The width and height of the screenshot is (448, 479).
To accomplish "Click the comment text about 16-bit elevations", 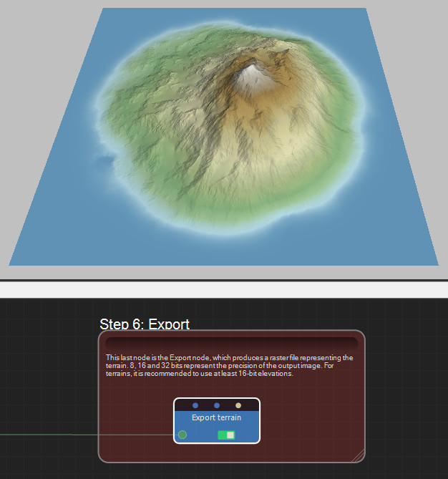I will click(x=229, y=365).
